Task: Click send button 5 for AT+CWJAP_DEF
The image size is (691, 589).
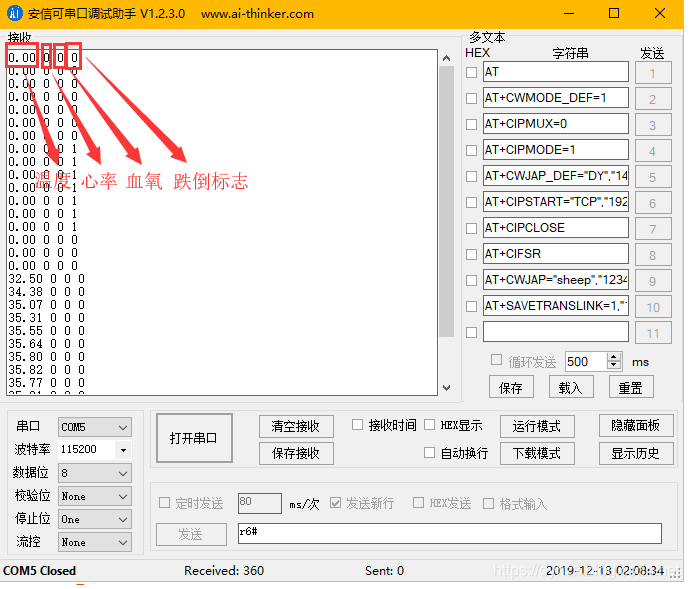Action: click(653, 177)
